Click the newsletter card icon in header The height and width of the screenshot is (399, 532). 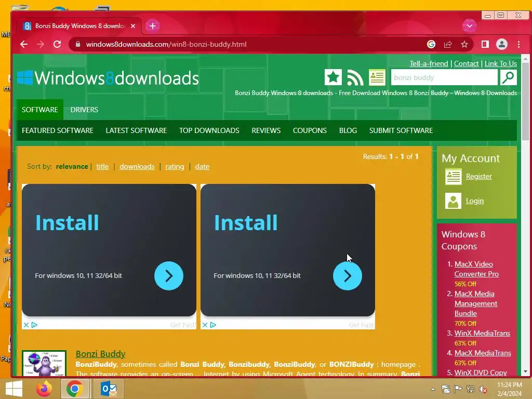pyautogui.click(x=377, y=77)
